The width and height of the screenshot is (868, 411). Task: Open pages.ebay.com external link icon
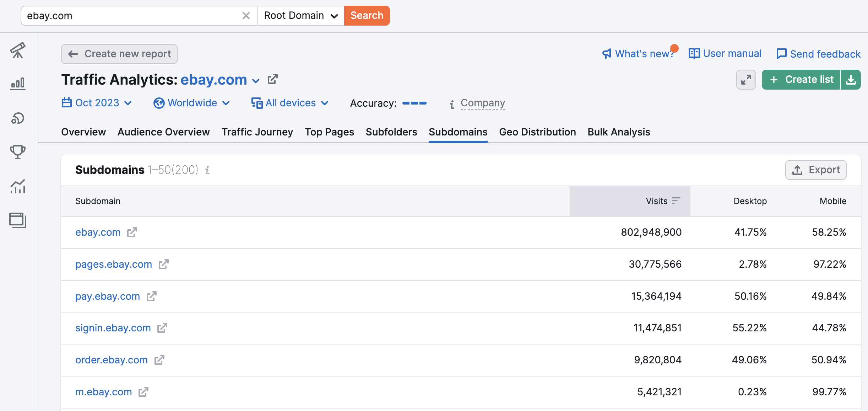[x=163, y=264]
